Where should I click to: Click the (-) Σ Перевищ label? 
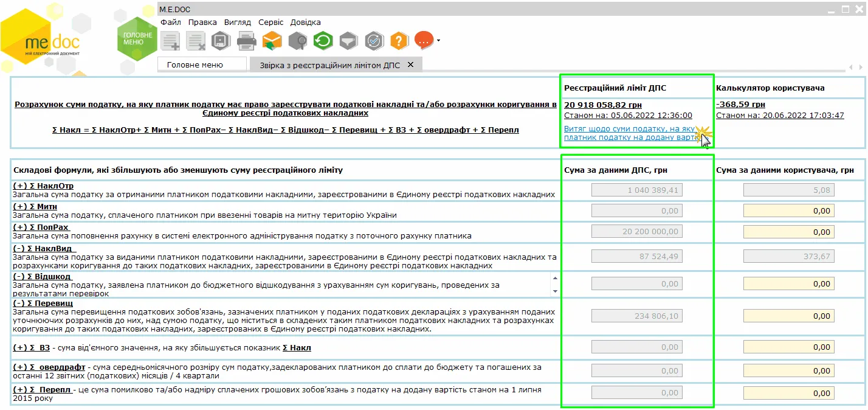[x=43, y=303]
